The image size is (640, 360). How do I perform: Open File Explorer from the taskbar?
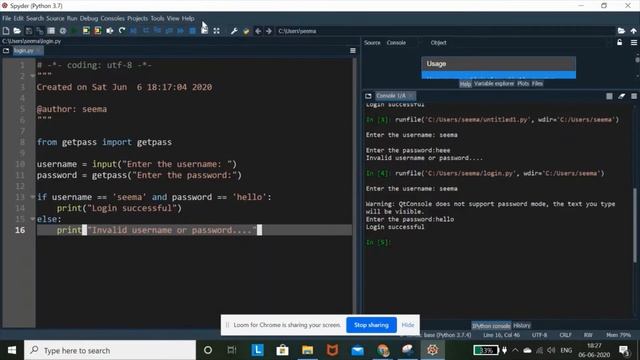coord(307,350)
